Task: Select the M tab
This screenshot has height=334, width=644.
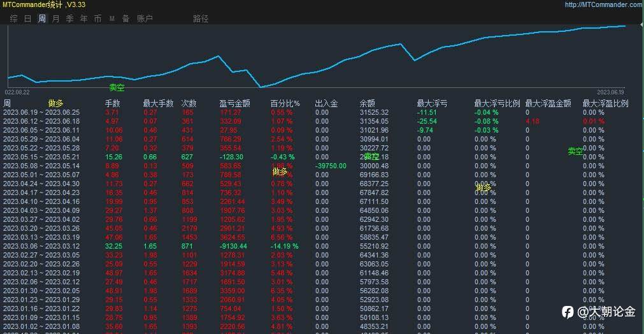Action: [x=111, y=18]
